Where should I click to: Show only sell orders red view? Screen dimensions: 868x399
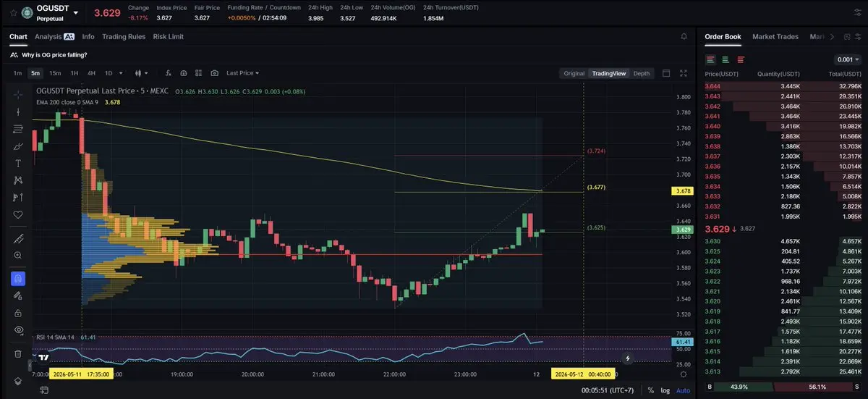740,59
